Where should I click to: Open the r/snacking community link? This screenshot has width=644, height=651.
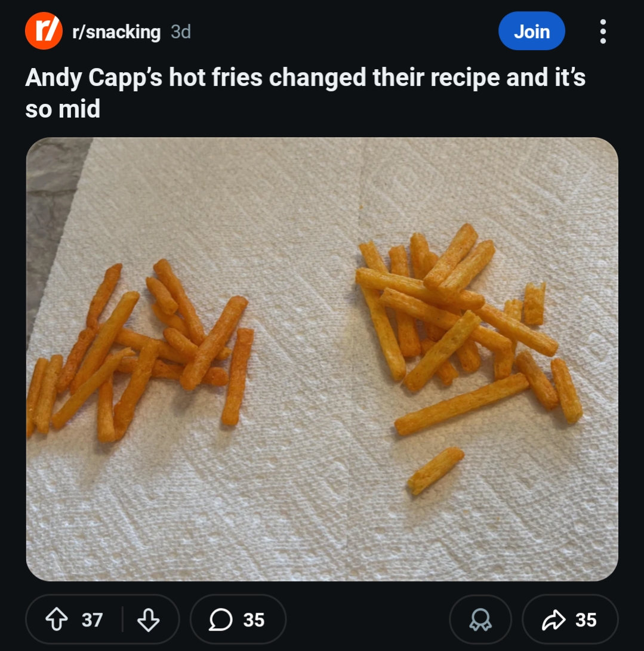[116, 32]
